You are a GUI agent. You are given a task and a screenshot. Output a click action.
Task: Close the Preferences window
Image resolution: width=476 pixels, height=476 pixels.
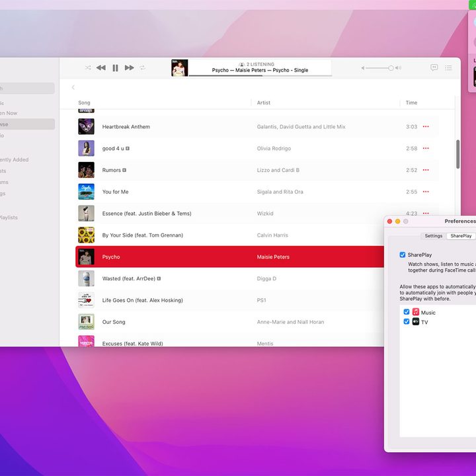(390, 221)
